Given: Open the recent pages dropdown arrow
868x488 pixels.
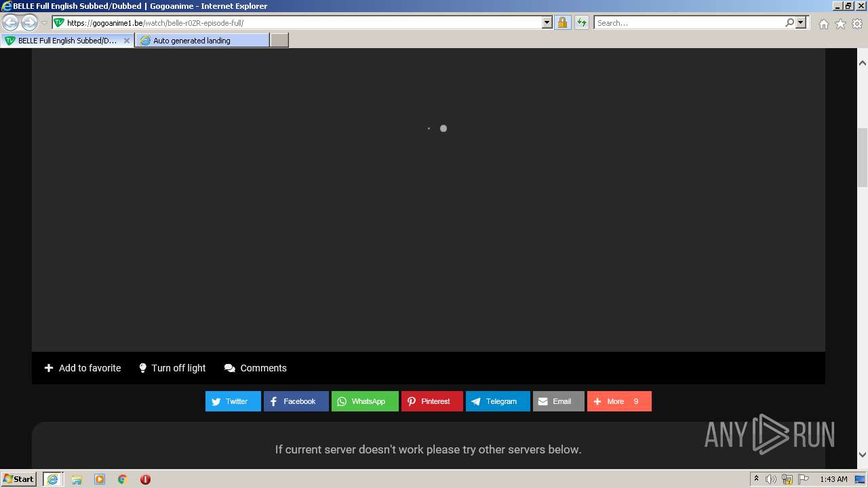Looking at the screenshot, I should tap(44, 23).
